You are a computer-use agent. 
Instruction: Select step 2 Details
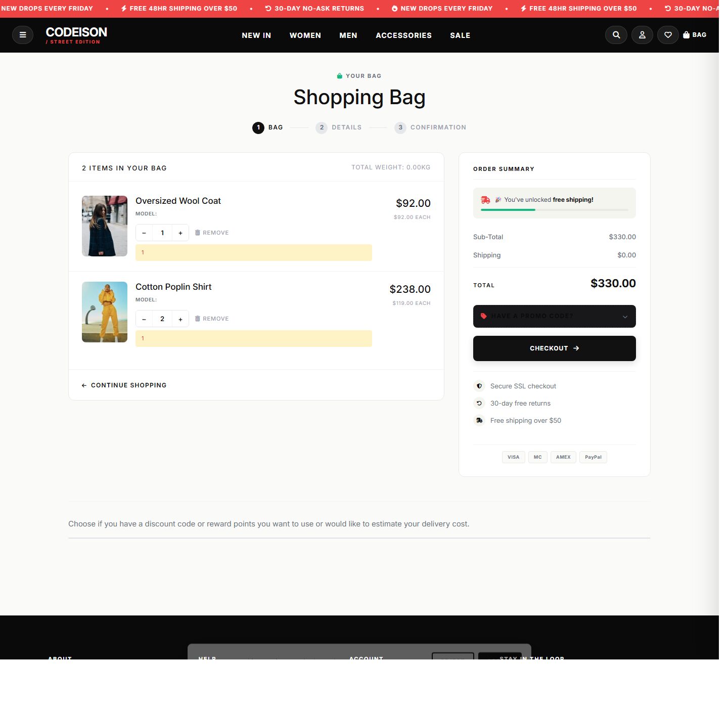[339, 127]
